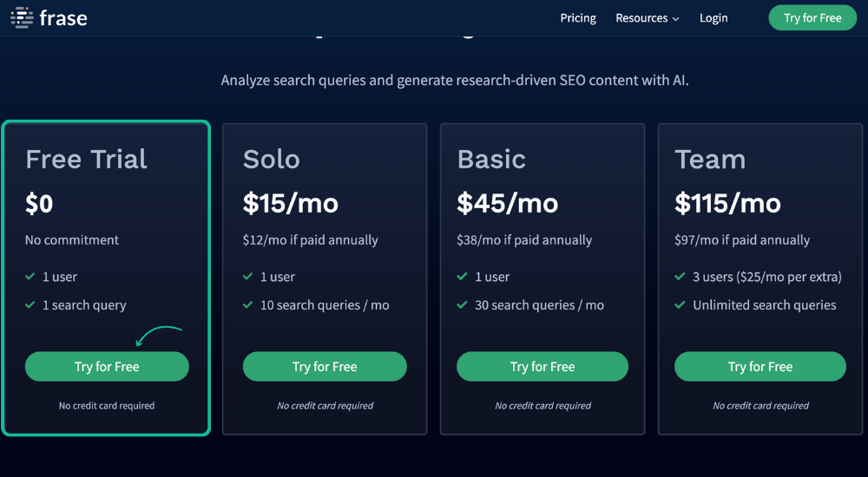868x477 pixels.
Task: Click 'No credit card required' under Free Trial
Action: [x=107, y=406]
